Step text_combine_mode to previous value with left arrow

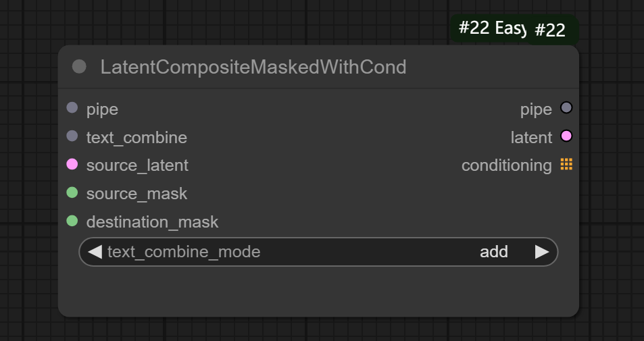(95, 252)
